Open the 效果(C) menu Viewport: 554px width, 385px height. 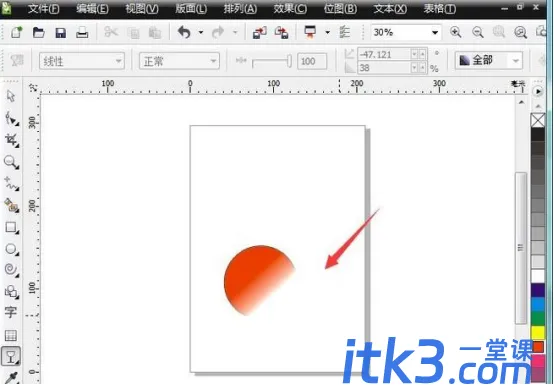coord(290,8)
